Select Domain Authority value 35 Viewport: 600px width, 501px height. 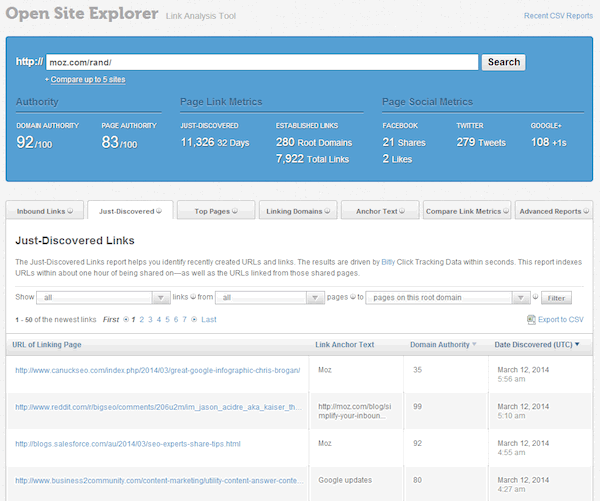point(417,370)
